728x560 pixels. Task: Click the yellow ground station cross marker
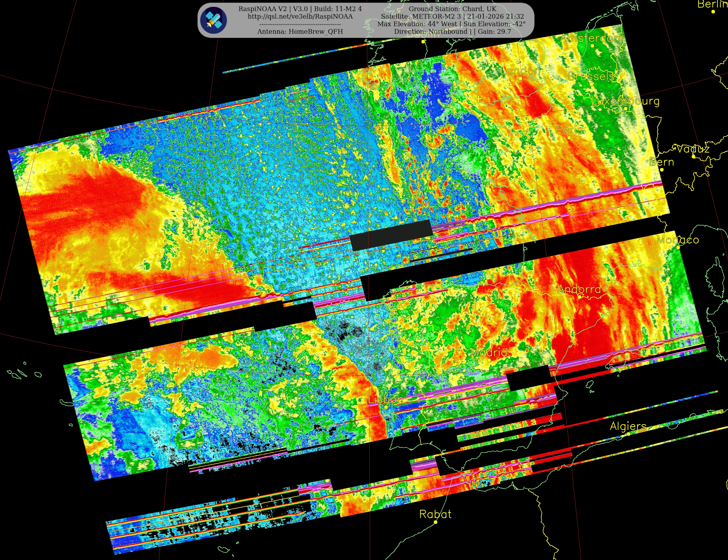478,99
